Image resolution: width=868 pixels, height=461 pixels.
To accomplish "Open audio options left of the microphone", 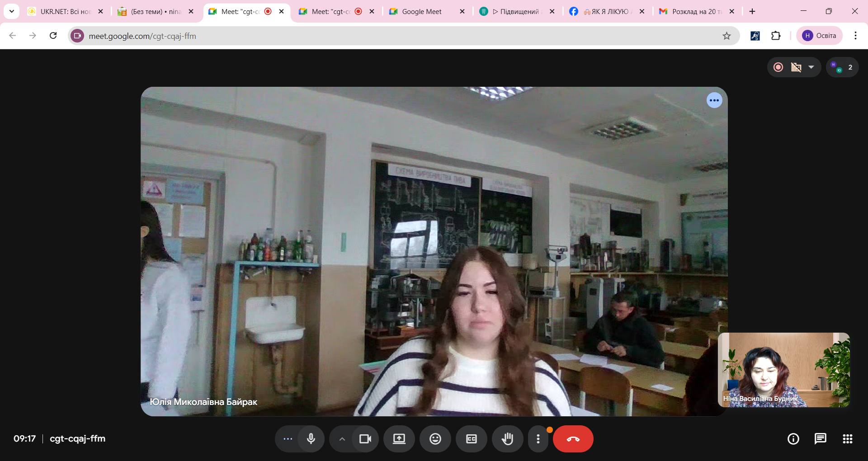I will 288,439.
